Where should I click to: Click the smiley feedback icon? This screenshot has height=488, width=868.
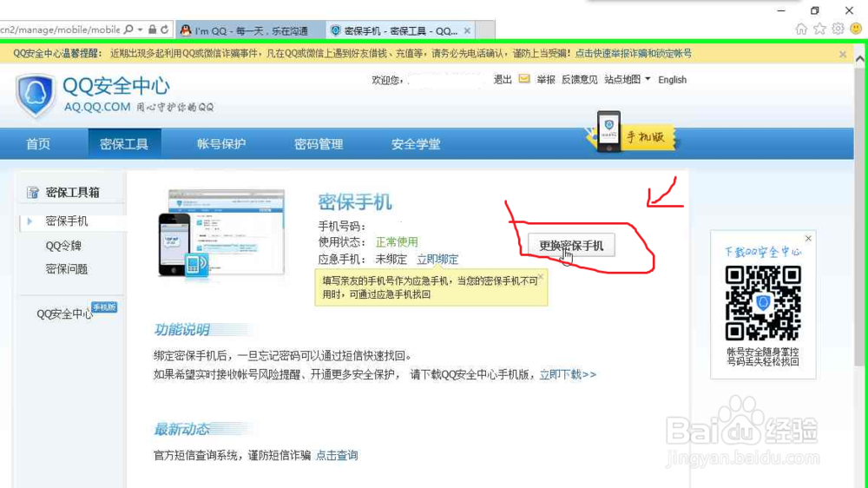857,29
